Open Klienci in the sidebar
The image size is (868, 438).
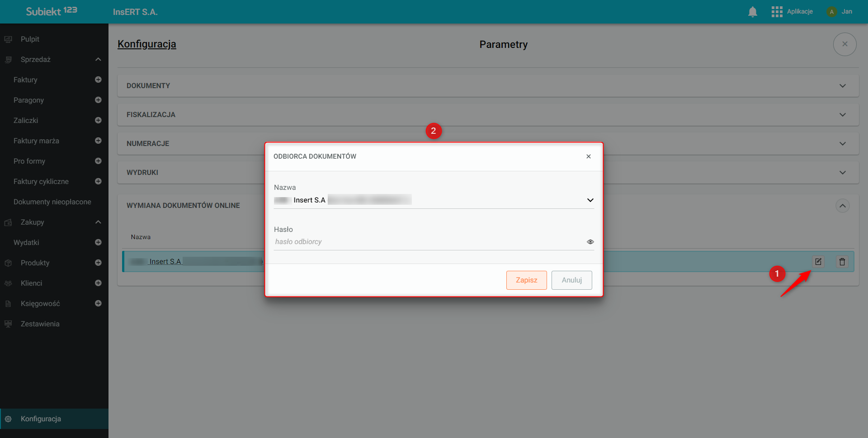click(x=31, y=283)
